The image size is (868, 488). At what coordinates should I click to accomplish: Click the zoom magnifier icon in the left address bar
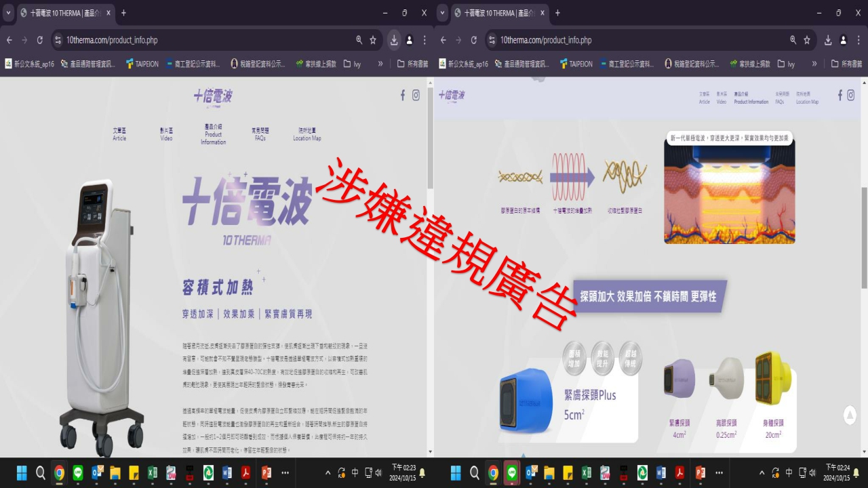(x=359, y=40)
